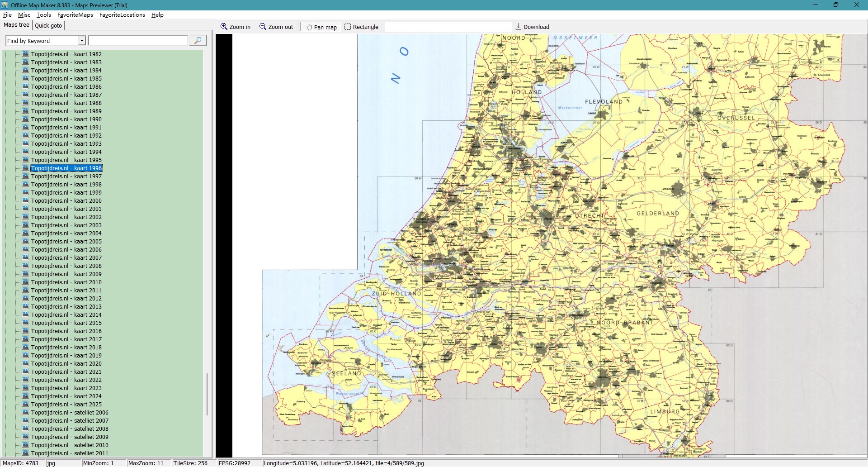Click map icon beside kaart 1990
The width and height of the screenshot is (868, 467).
point(25,119)
